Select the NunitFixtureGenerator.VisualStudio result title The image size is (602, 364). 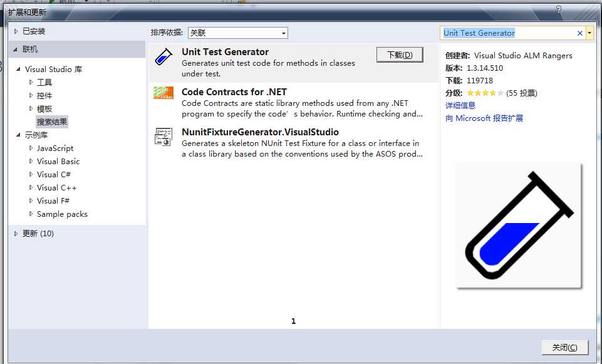(x=261, y=132)
